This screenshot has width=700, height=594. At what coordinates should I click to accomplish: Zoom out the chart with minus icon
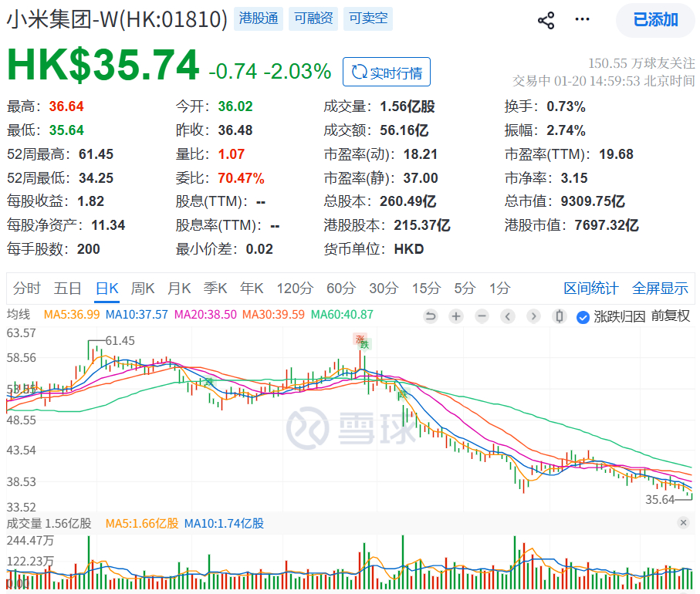[482, 316]
